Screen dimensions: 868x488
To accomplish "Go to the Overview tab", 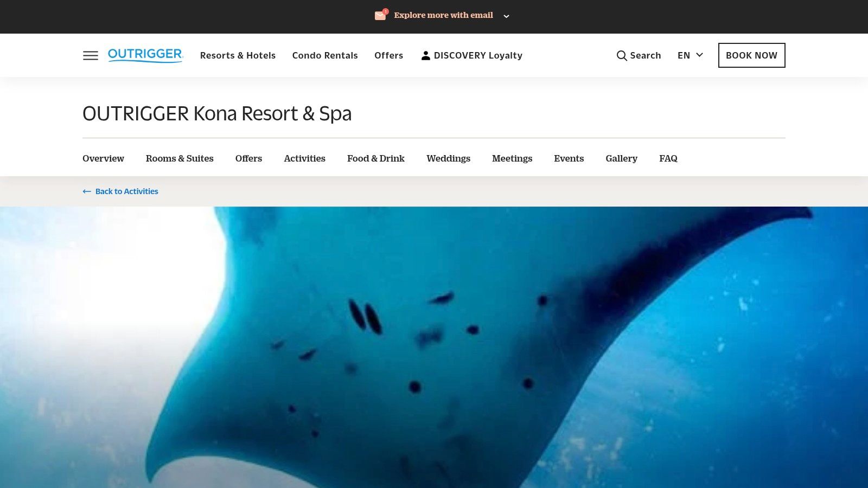I will coord(103,158).
